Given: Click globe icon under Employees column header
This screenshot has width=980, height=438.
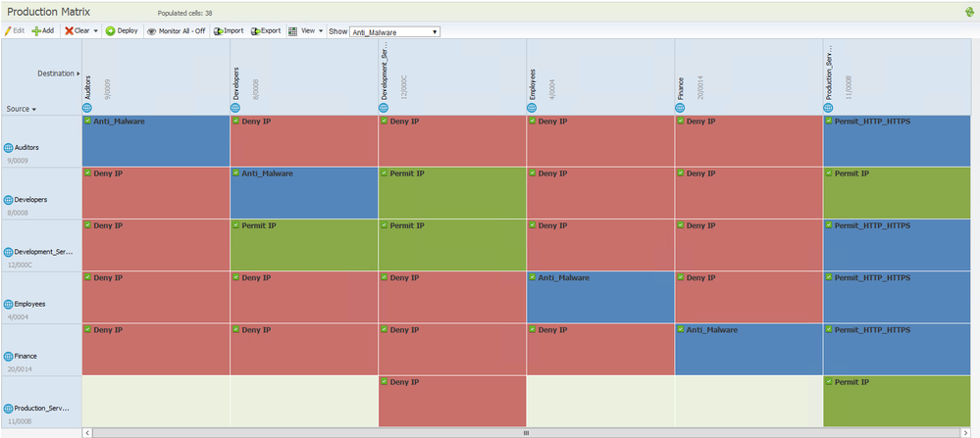Looking at the screenshot, I should pyautogui.click(x=532, y=108).
